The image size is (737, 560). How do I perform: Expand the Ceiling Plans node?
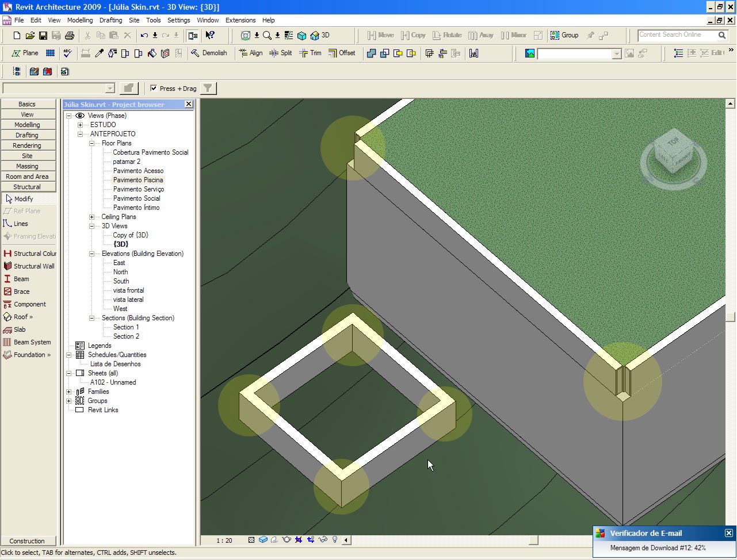pyautogui.click(x=91, y=217)
